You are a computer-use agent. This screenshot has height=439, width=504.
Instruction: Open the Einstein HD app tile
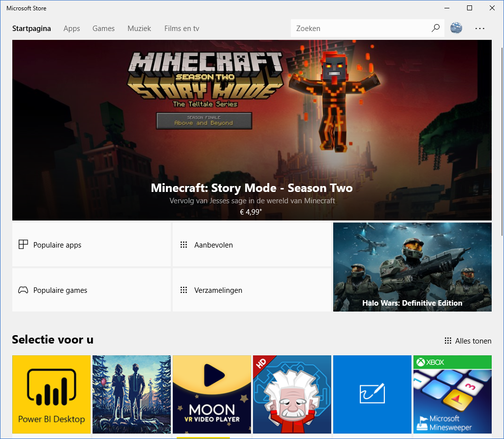292,394
